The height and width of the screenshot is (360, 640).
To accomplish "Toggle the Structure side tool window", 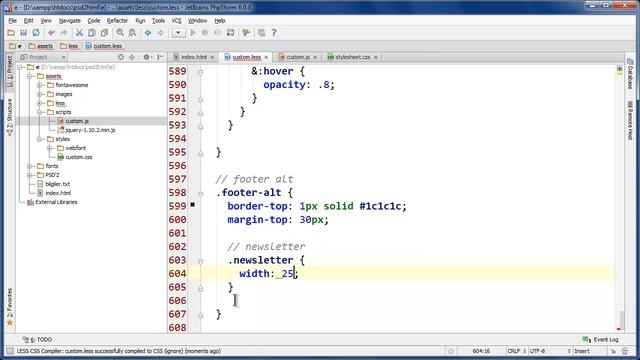I will (x=10, y=116).
